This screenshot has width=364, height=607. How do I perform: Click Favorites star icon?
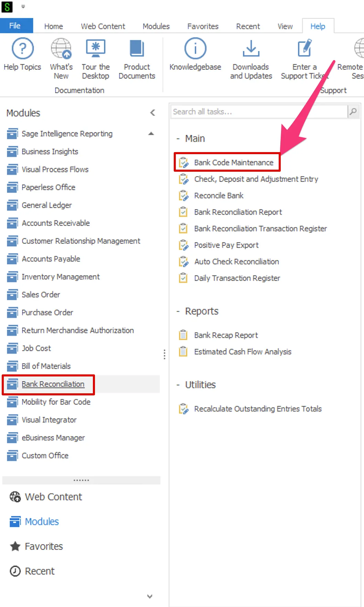15,546
